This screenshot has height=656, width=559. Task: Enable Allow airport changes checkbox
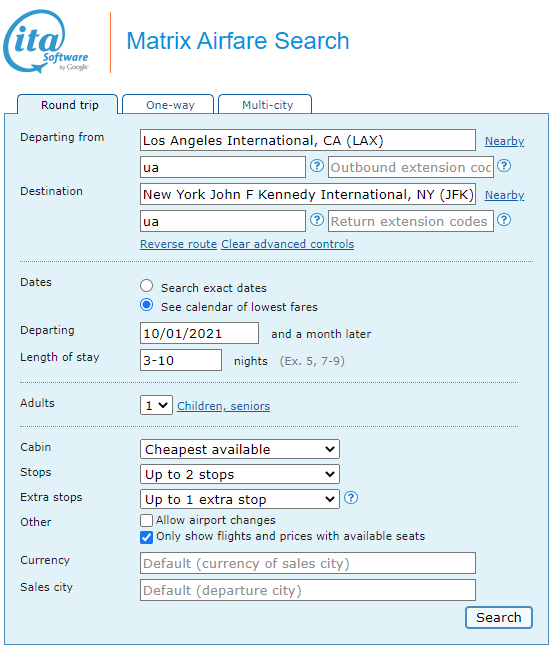point(146,520)
